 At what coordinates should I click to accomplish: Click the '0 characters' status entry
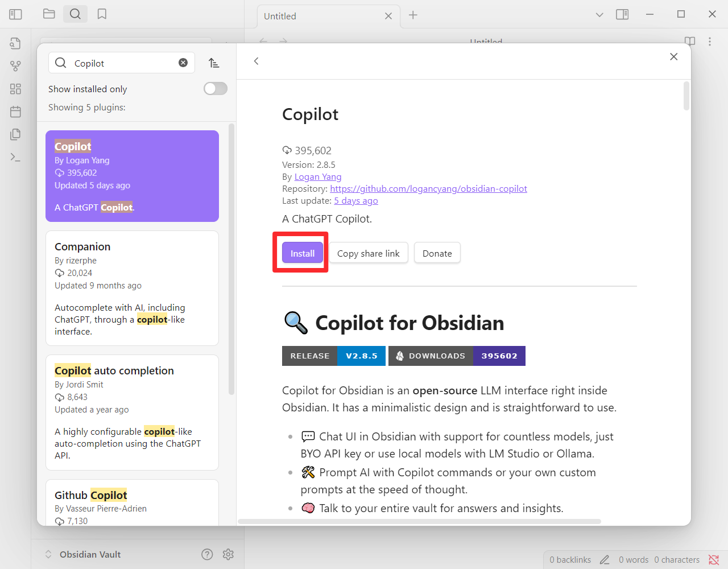(x=677, y=560)
